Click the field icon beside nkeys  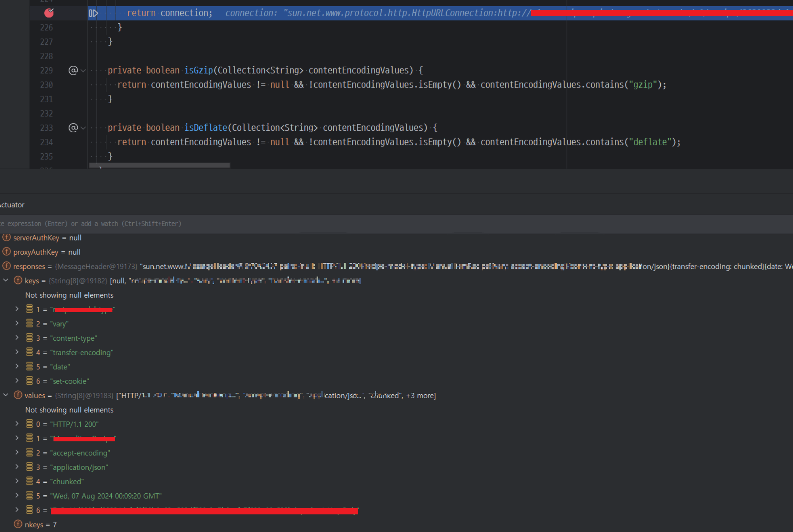(x=18, y=524)
